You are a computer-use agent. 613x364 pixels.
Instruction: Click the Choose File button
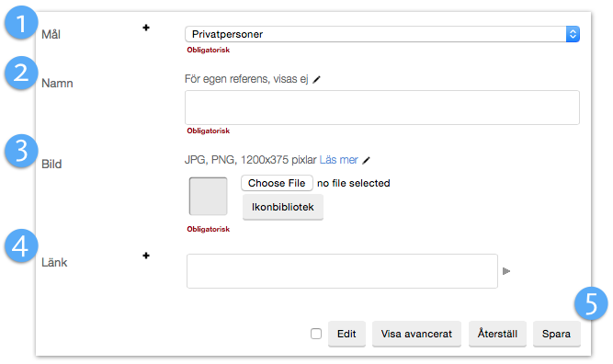[x=277, y=183]
